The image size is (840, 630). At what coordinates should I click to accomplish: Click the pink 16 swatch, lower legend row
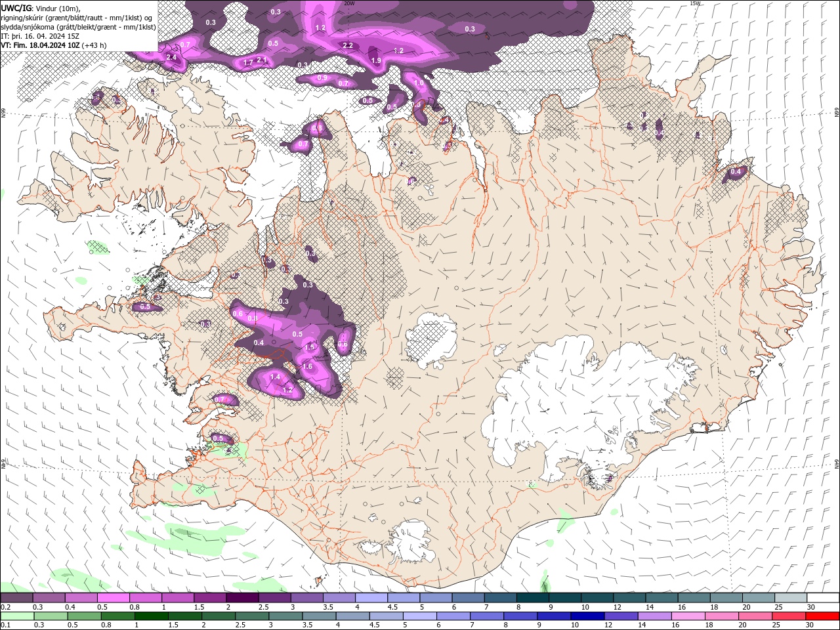click(687, 616)
